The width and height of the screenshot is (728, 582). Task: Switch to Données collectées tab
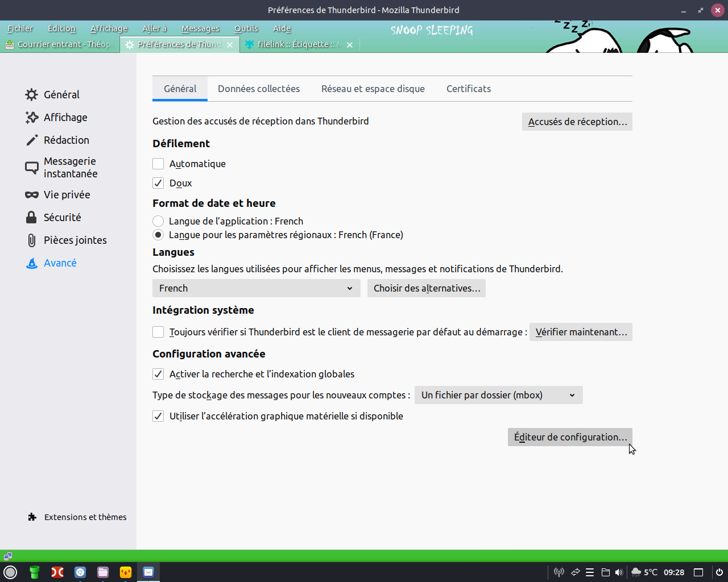pyautogui.click(x=259, y=89)
